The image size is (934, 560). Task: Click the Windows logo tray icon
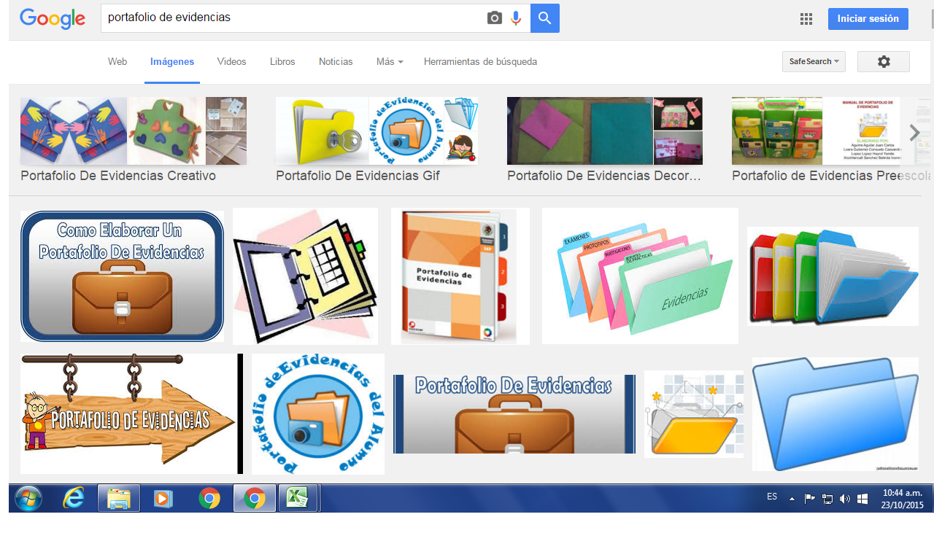tap(862, 499)
